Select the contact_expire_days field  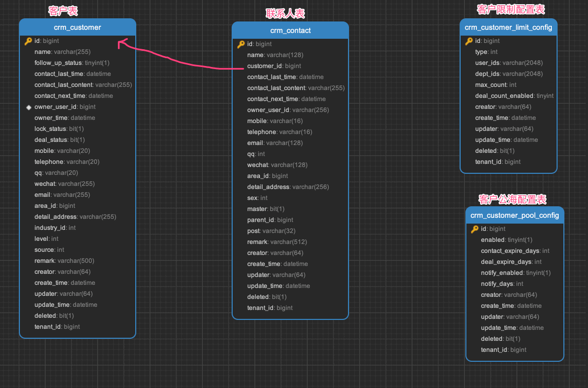(510, 251)
